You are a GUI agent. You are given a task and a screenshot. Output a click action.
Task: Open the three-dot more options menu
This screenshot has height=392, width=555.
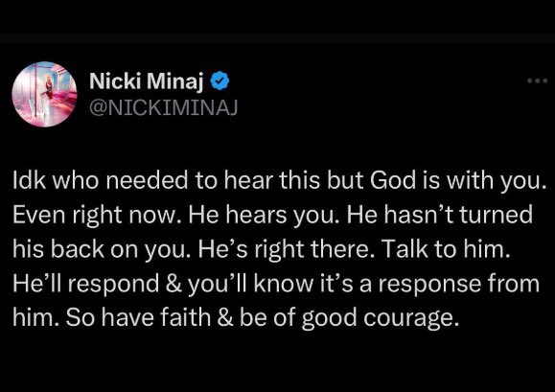click(538, 81)
